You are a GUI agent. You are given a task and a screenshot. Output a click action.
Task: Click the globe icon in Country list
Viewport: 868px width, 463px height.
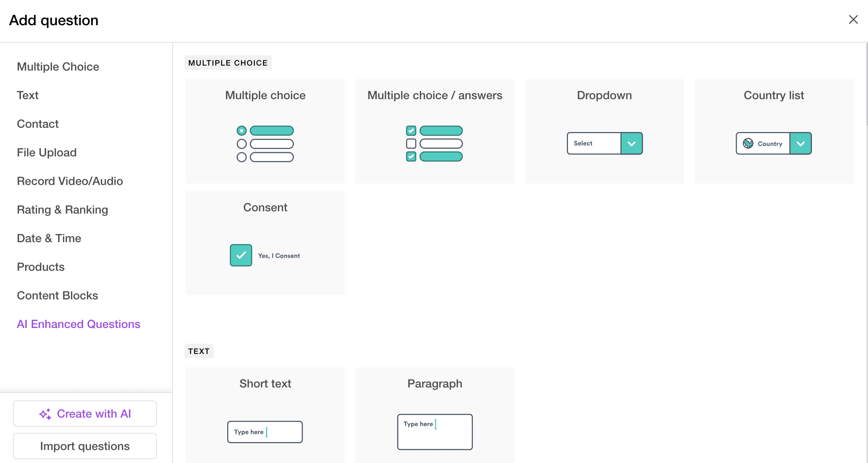click(x=748, y=143)
